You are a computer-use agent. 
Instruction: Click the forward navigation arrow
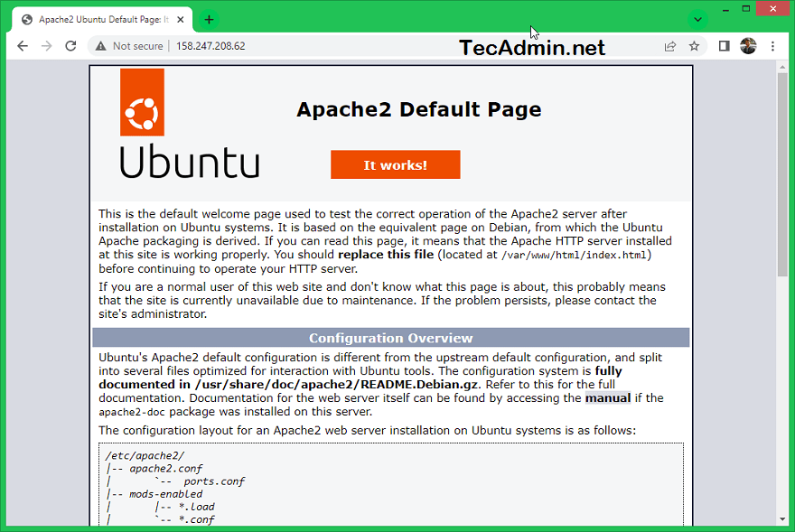47,46
